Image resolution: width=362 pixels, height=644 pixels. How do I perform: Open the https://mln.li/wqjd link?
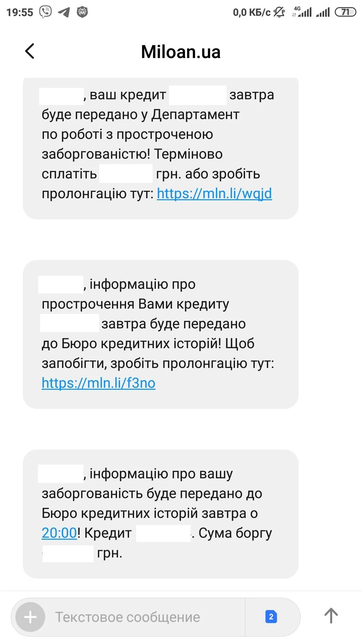click(x=214, y=194)
